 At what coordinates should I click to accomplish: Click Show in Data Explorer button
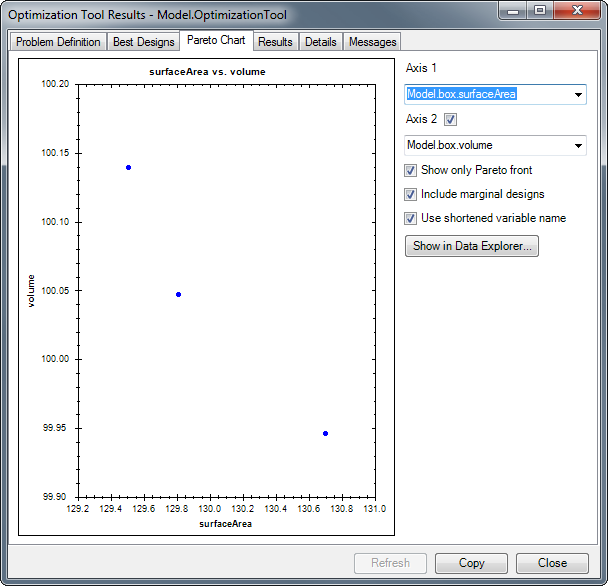point(472,246)
